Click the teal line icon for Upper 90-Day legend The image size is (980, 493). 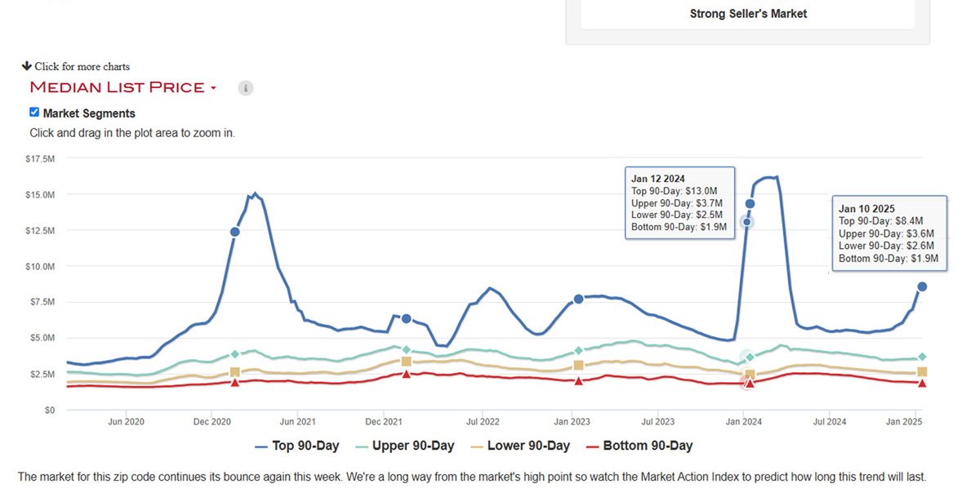click(x=362, y=446)
